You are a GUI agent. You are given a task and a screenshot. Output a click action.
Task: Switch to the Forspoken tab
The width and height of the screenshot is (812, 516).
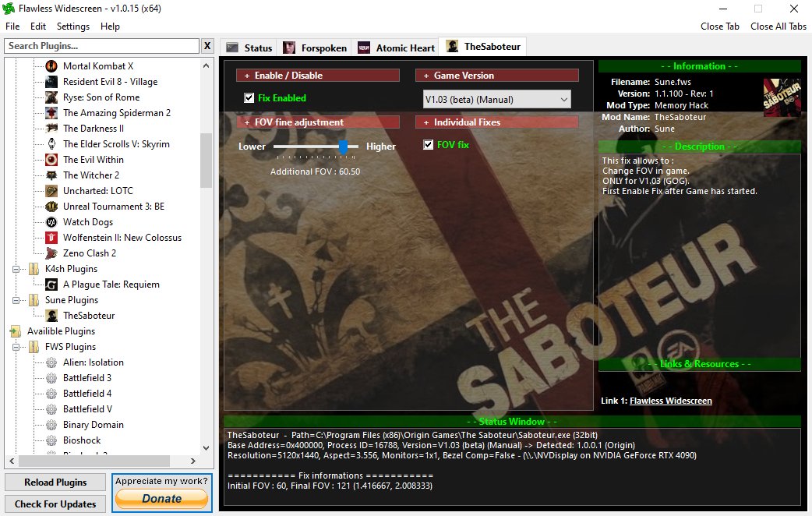(x=315, y=48)
